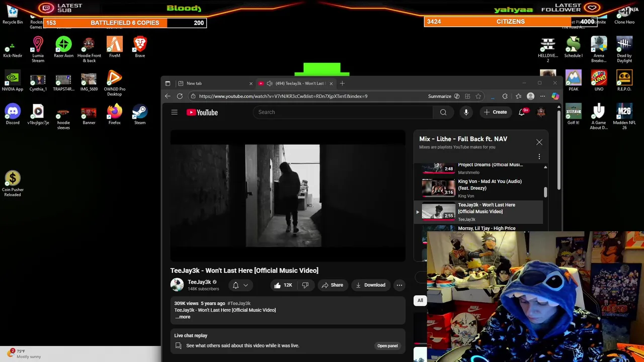Open FiveM desktop shortcut
This screenshot has width=644, height=362.
point(114,47)
